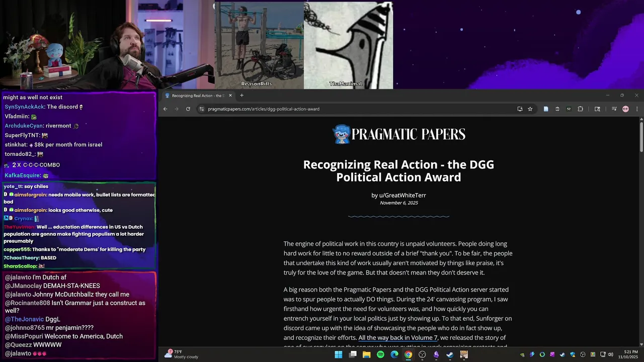The width and height of the screenshot is (644, 362).
Task: Use the page vertical scrollbar
Action: point(641,137)
